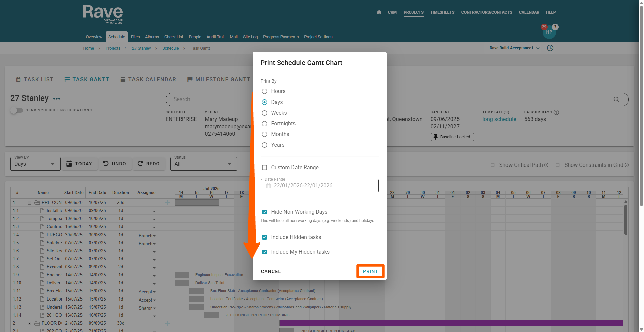Uncheck Hide Non-Working Days
644x332 pixels.
pos(264,212)
